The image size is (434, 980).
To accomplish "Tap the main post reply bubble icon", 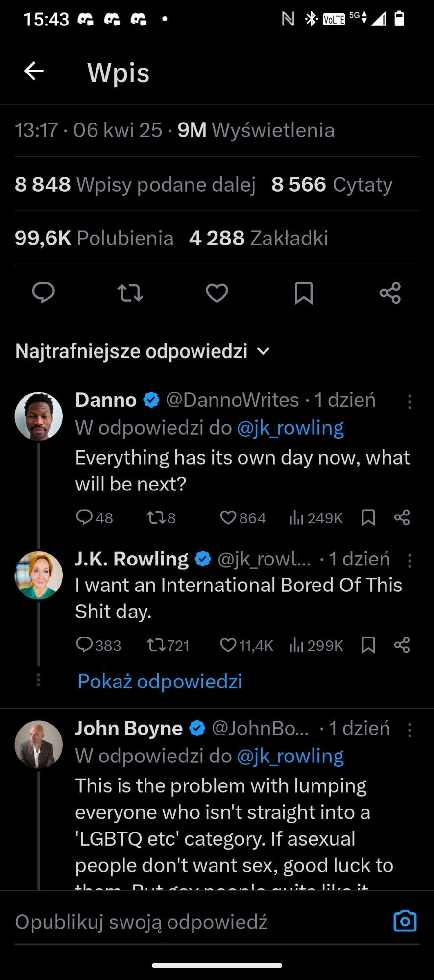I will tap(43, 293).
